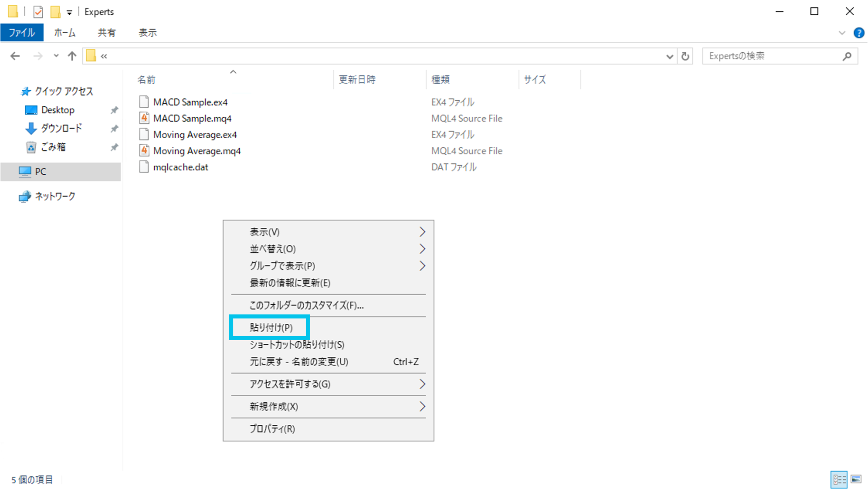This screenshot has width=868, height=489.
Task: Click the MACD Sample.mq4 file icon
Action: point(144,118)
